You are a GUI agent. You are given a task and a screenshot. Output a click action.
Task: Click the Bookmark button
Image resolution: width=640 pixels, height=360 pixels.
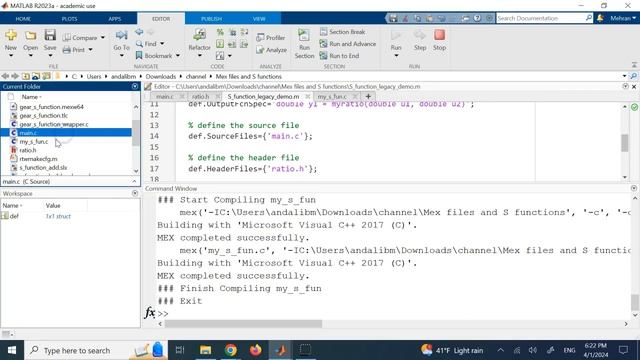click(x=154, y=56)
